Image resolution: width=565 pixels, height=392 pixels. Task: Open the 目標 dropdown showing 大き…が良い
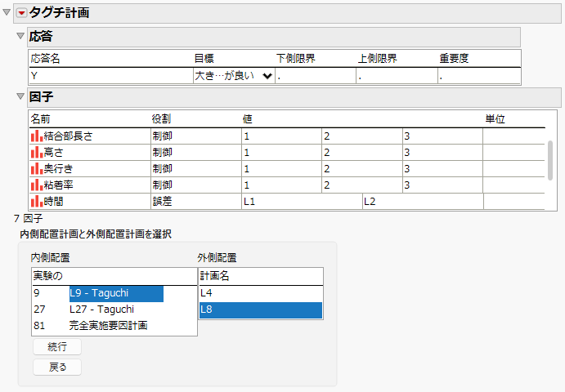pyautogui.click(x=234, y=76)
